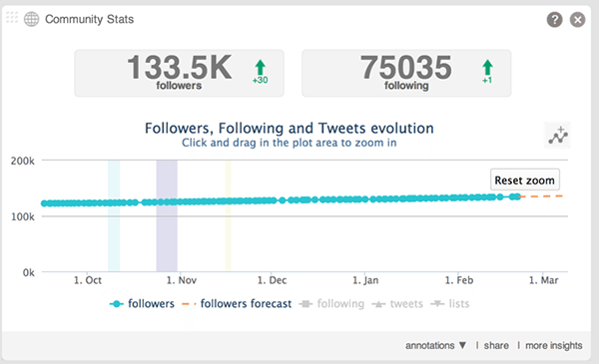Close the Community Stats widget
Viewport: 599px width, 364px height.
[x=578, y=20]
